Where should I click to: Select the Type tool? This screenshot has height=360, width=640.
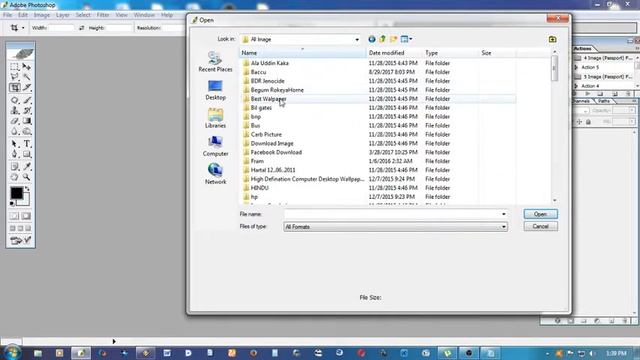27,144
